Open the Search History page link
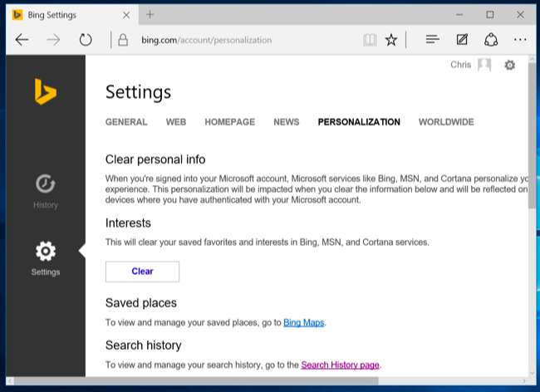540x392 pixels. tap(341, 365)
